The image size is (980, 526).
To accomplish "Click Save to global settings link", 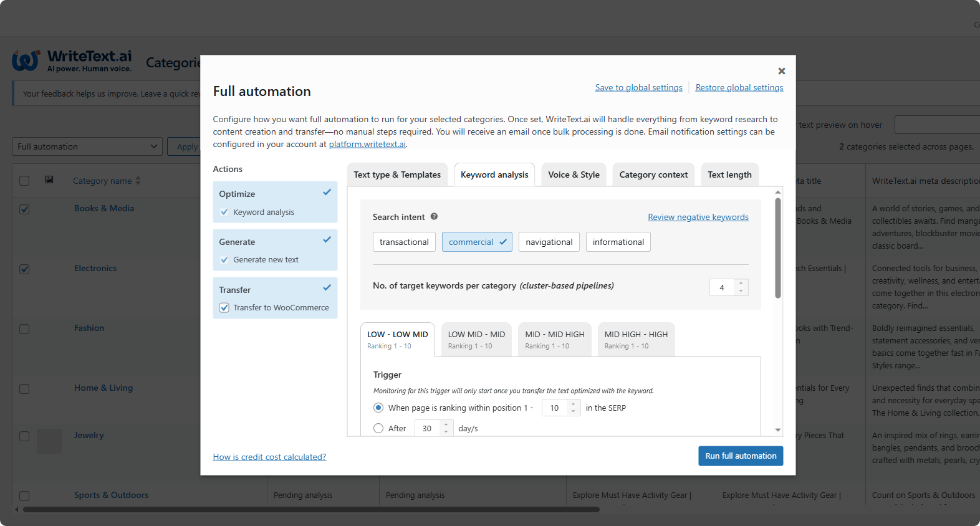I will pyautogui.click(x=638, y=87).
